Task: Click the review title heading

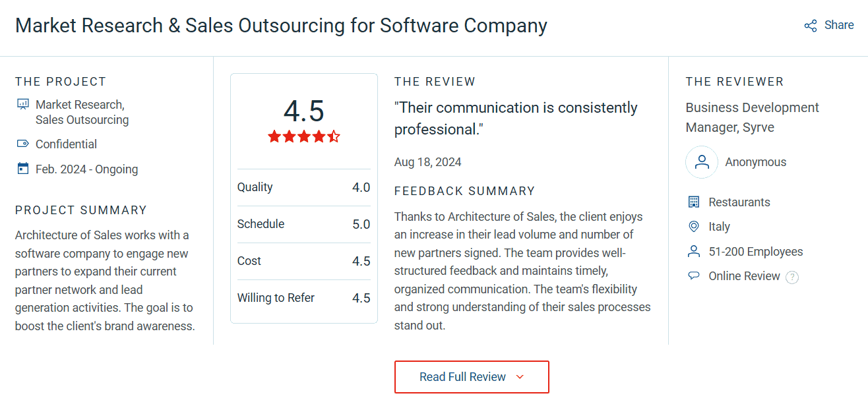Action: click(281, 26)
